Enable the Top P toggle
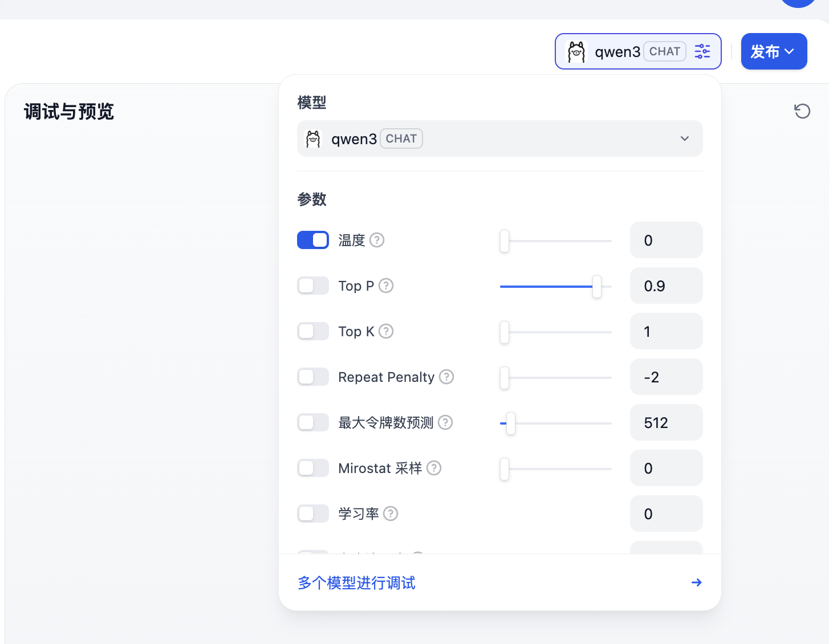Screen dimensions: 829x644 [313, 286]
